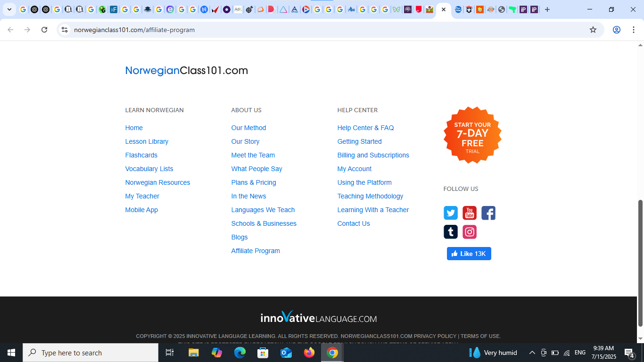Image resolution: width=644 pixels, height=362 pixels.
Task: Open the Terms of Use footer link
Action: coord(480,336)
